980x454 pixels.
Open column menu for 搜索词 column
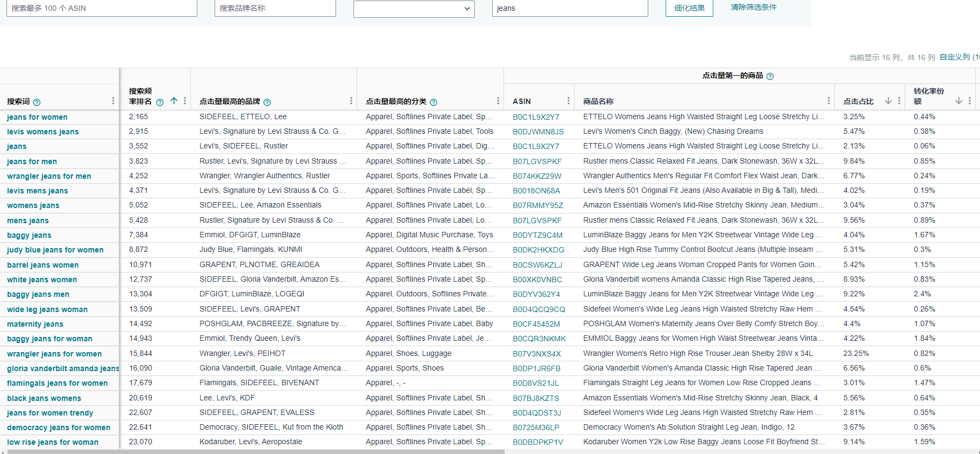coord(113,101)
